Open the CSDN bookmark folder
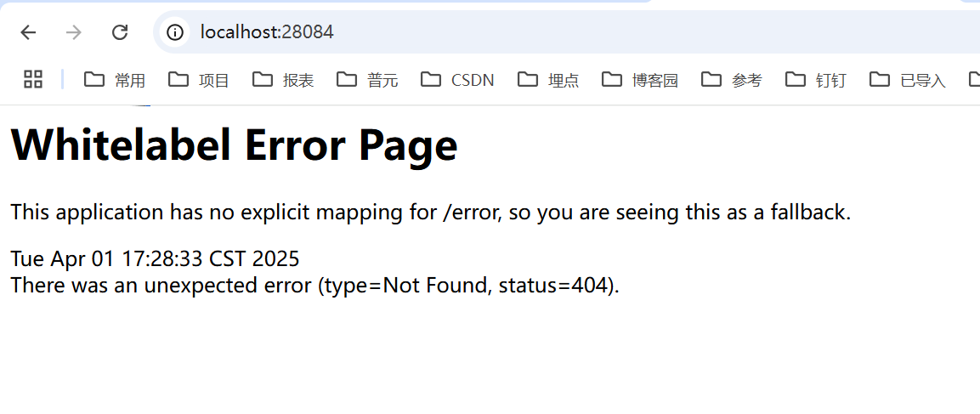 coord(457,80)
